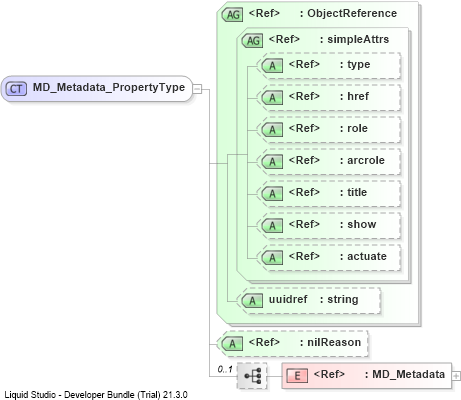Select the ': MD_Metadata' element text
Screen dimensions: 461x400
[x=405, y=374]
